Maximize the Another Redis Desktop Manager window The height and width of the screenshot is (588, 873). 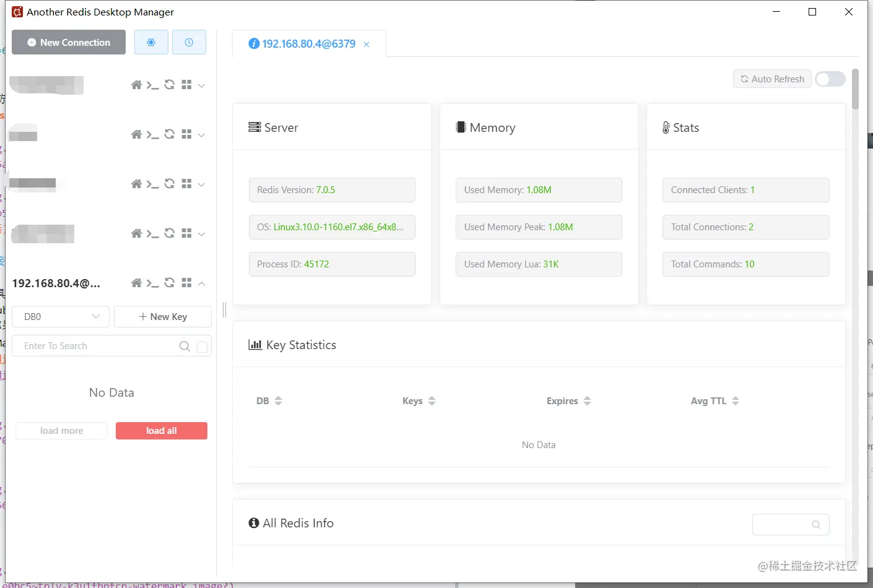812,12
